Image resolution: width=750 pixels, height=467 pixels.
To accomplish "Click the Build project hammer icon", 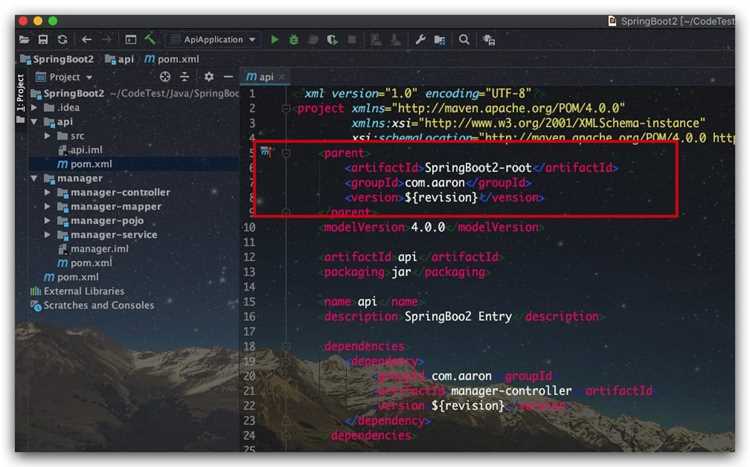I will (150, 39).
